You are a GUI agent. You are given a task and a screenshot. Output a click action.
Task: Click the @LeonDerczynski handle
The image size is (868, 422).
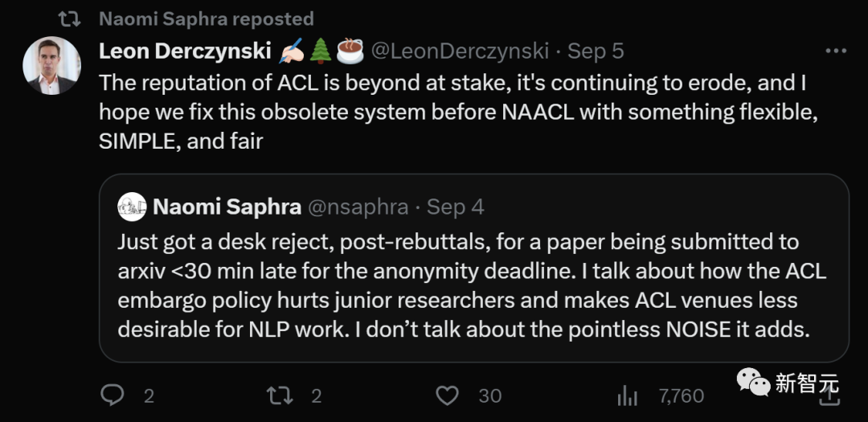click(x=459, y=51)
